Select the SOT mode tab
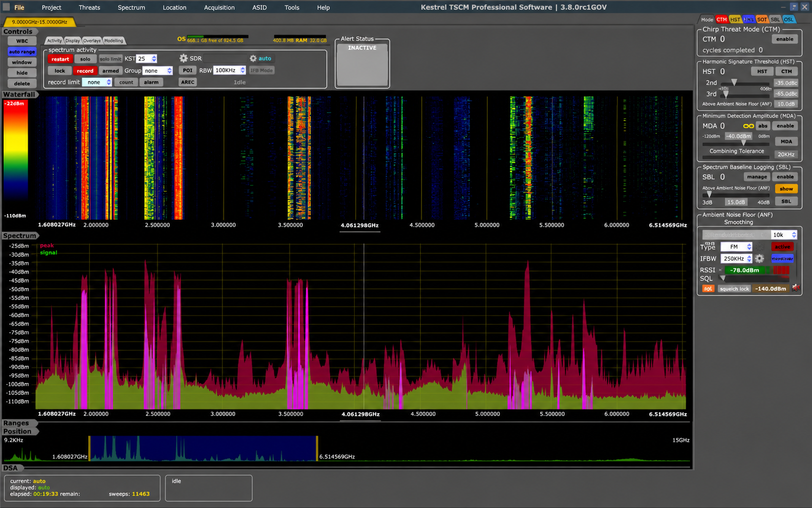Viewport: 812px width, 508px height. 762,19
